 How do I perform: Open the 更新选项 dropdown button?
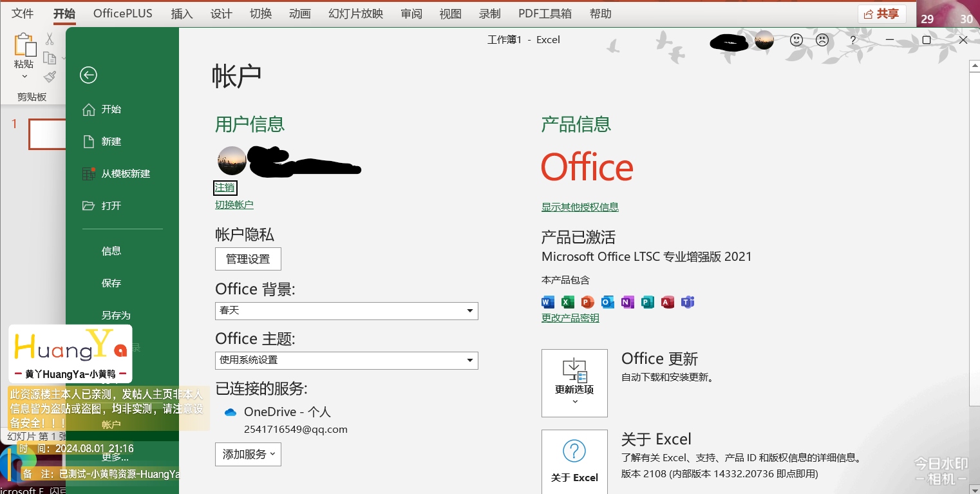pos(574,383)
